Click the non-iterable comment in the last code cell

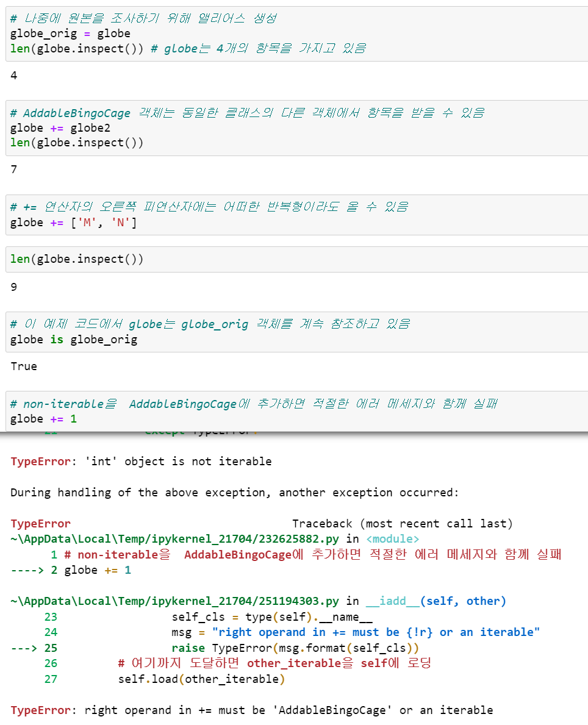(254, 404)
